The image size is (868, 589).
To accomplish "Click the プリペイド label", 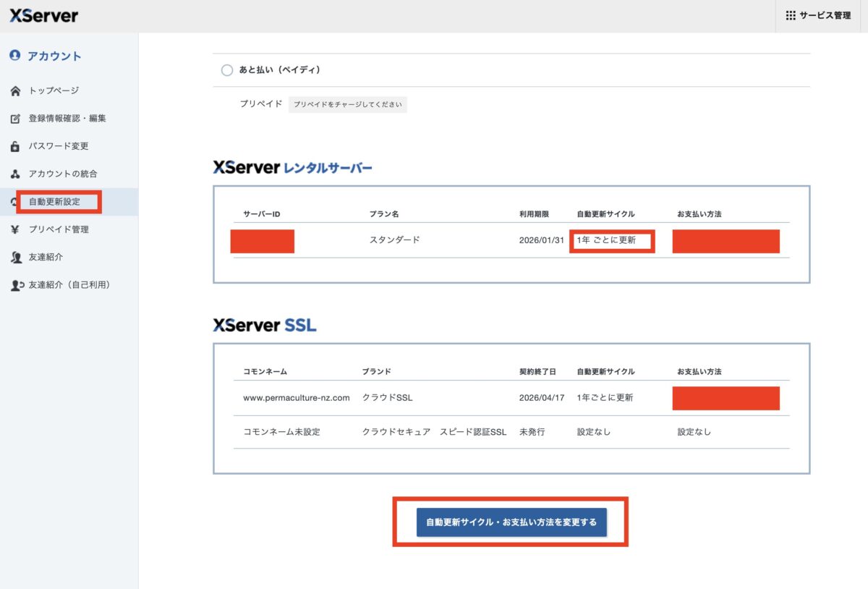I will tap(261, 104).
